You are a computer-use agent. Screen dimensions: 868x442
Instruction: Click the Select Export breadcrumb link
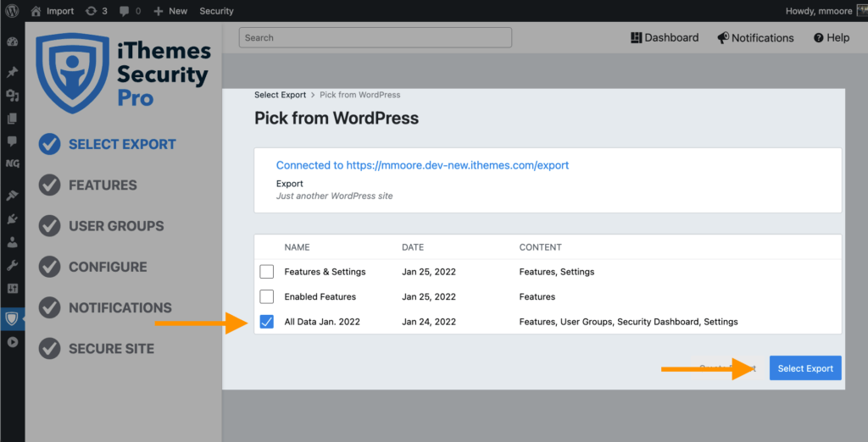click(x=280, y=95)
